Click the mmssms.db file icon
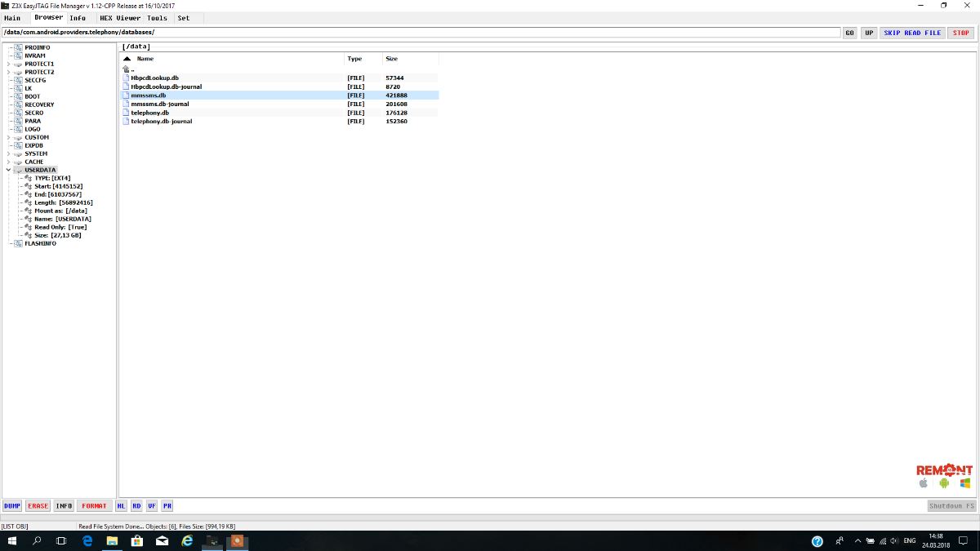 click(x=126, y=96)
